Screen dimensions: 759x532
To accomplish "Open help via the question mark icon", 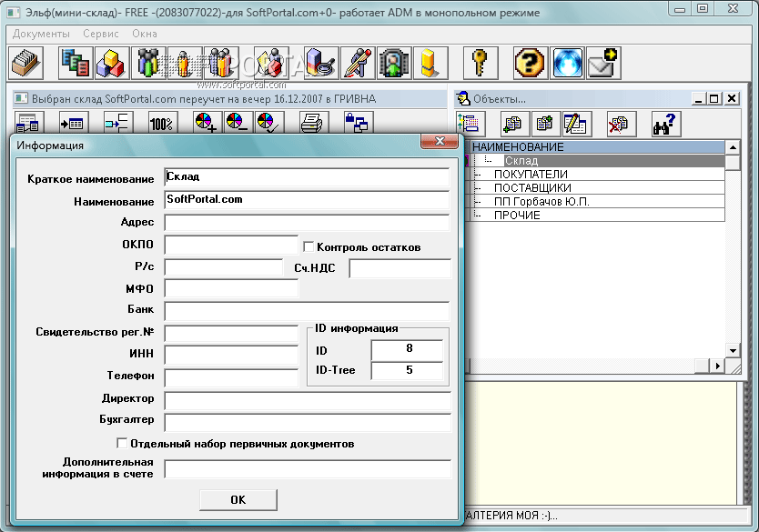I will click(530, 64).
